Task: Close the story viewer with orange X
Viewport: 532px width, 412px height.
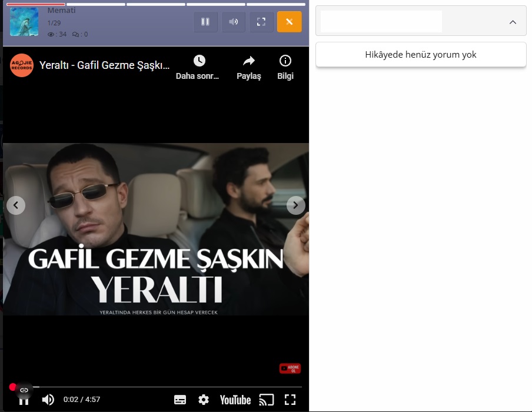Action: [289, 22]
